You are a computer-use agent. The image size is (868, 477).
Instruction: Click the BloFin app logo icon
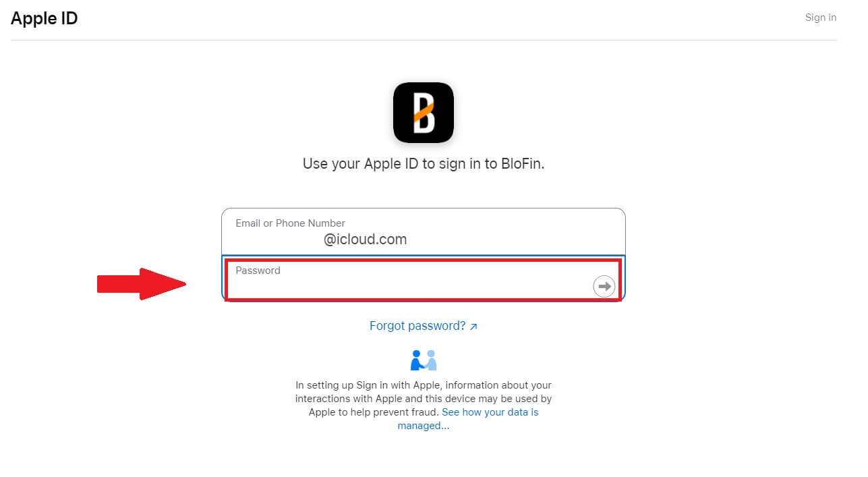point(424,113)
